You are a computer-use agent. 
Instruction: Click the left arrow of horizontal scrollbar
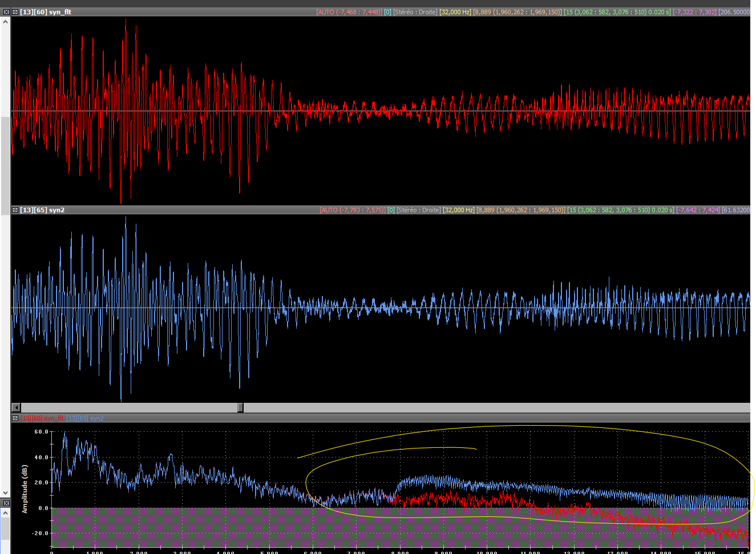(16, 407)
